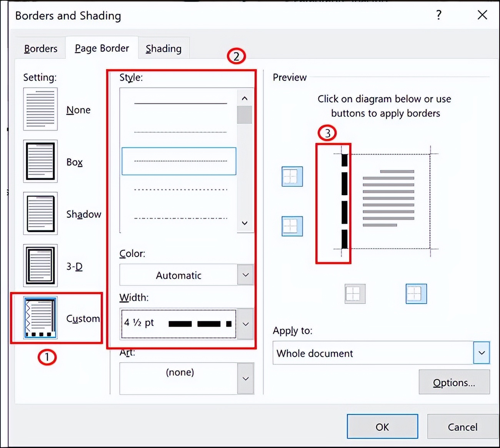The height and width of the screenshot is (448, 500).
Task: Switch to the Shading tab
Action: point(163,48)
